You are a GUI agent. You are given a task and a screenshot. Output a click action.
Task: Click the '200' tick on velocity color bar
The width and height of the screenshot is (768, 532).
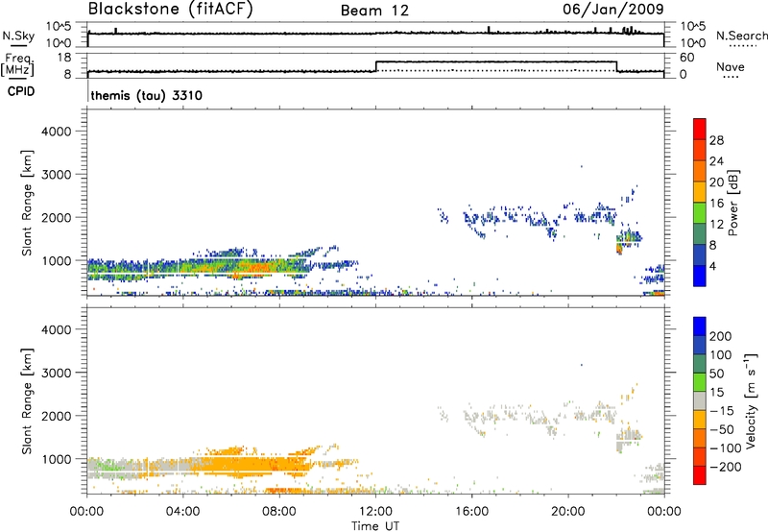click(x=721, y=336)
